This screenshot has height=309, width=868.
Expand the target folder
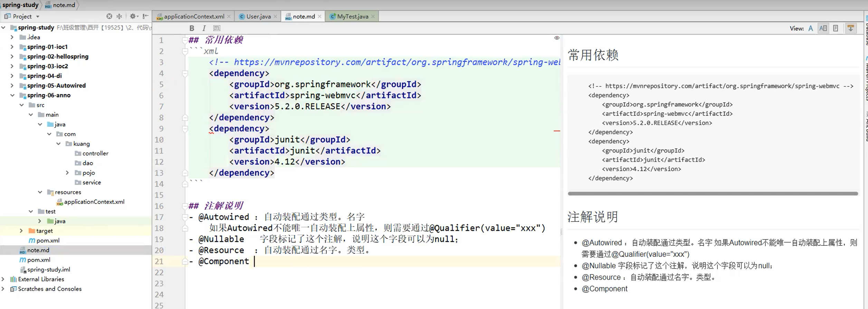coord(21,231)
